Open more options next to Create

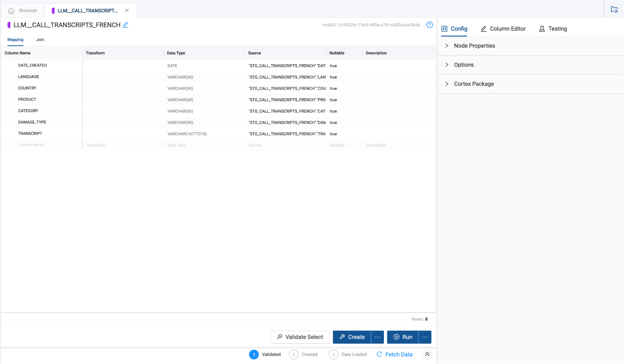tap(377, 337)
